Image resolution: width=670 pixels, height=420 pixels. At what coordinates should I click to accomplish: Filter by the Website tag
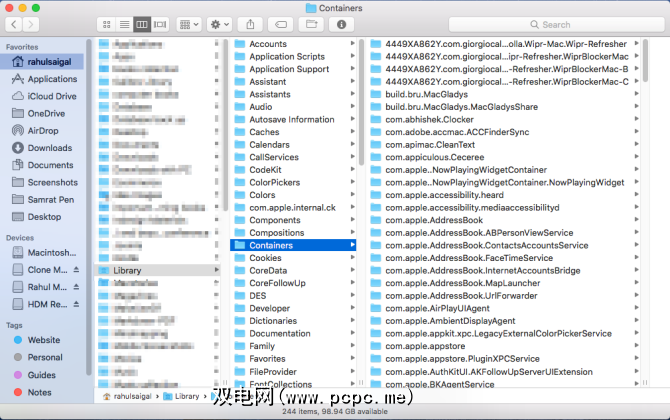coord(42,340)
